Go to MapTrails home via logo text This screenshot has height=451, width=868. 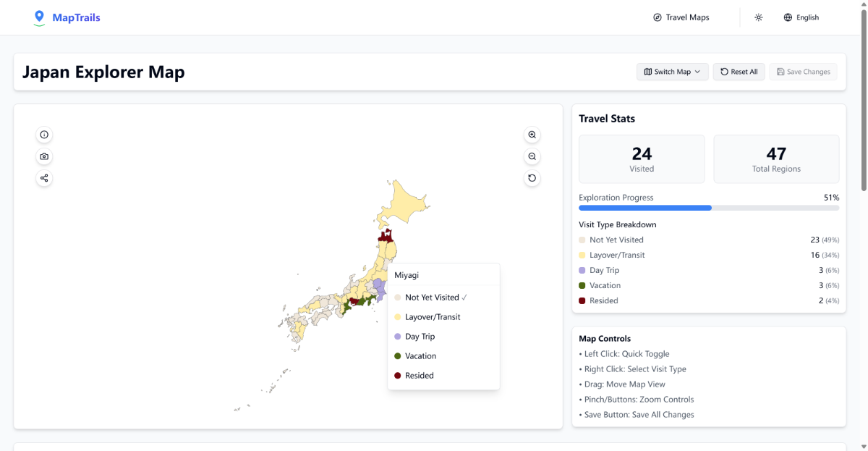click(77, 17)
